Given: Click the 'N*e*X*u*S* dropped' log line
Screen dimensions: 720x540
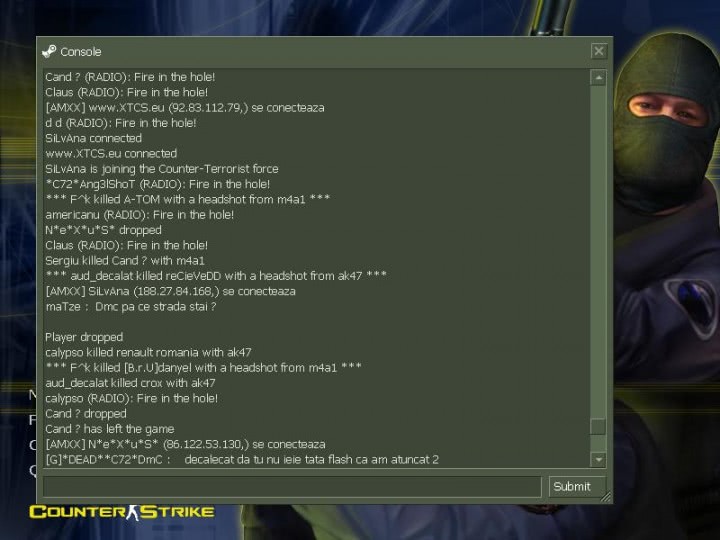Looking at the screenshot, I should (103, 230).
